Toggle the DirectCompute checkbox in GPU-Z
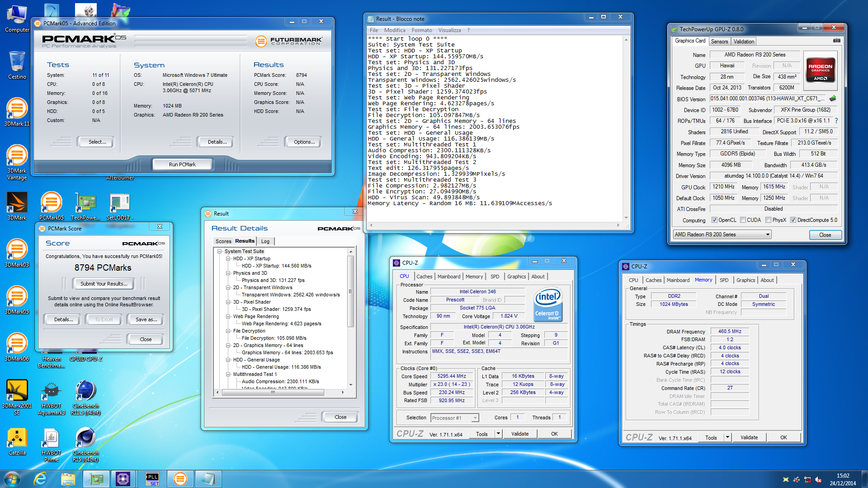 [x=793, y=220]
